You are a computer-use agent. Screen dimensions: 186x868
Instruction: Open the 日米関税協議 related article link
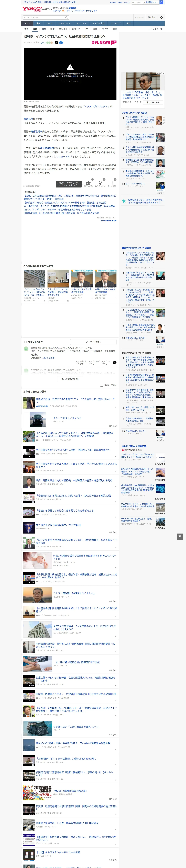coord(61,213)
